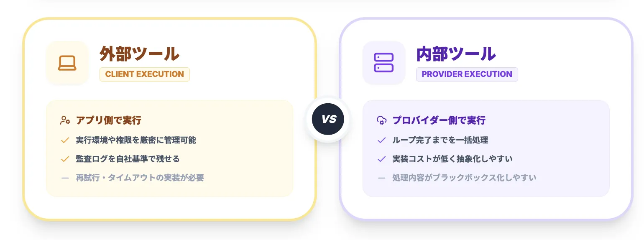The width and height of the screenshot is (644, 240).
Task: Select the プロバイダー側で実行 subheading
Action: (439, 120)
